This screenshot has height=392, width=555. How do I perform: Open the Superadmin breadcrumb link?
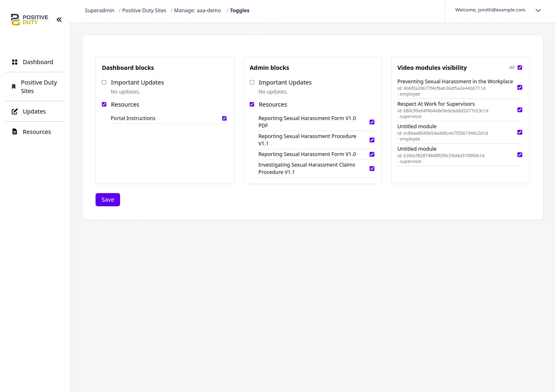(100, 11)
